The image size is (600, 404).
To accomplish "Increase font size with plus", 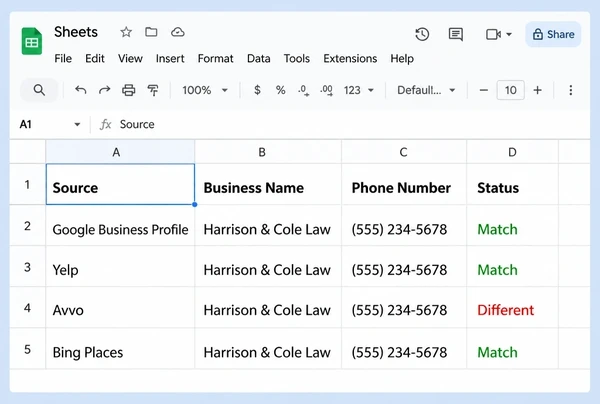I will (538, 90).
